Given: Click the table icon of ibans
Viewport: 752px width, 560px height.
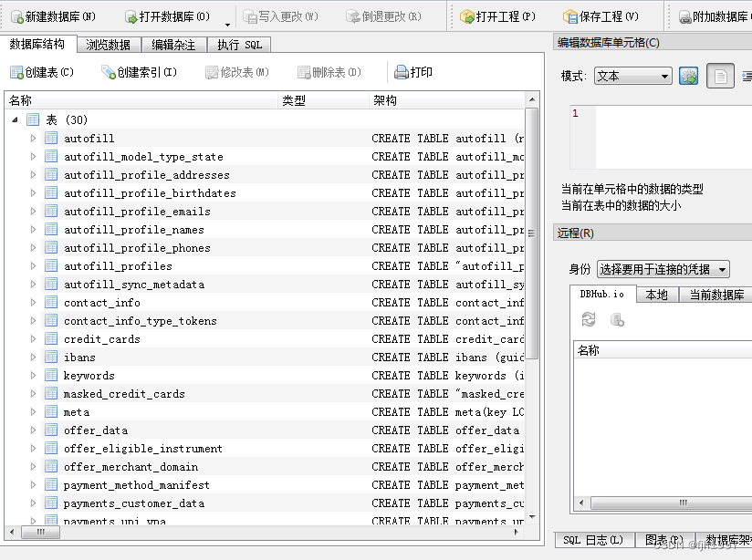Looking at the screenshot, I should pyautogui.click(x=51, y=357).
